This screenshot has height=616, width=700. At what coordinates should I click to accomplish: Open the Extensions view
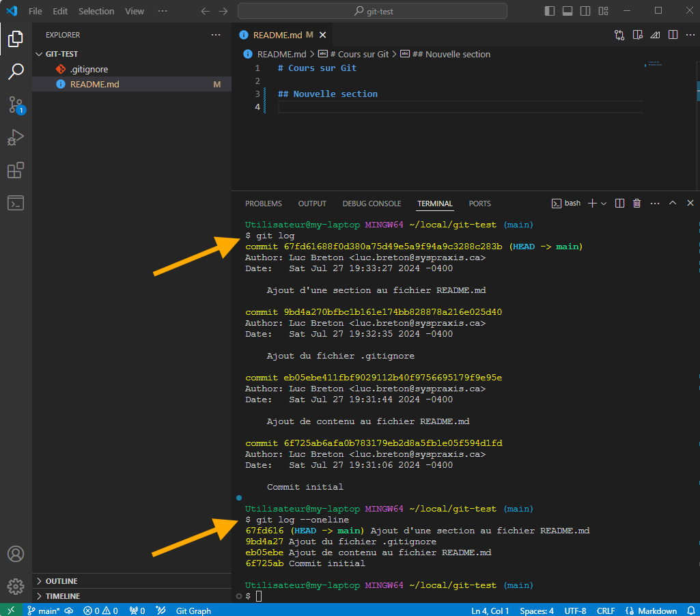tap(16, 170)
